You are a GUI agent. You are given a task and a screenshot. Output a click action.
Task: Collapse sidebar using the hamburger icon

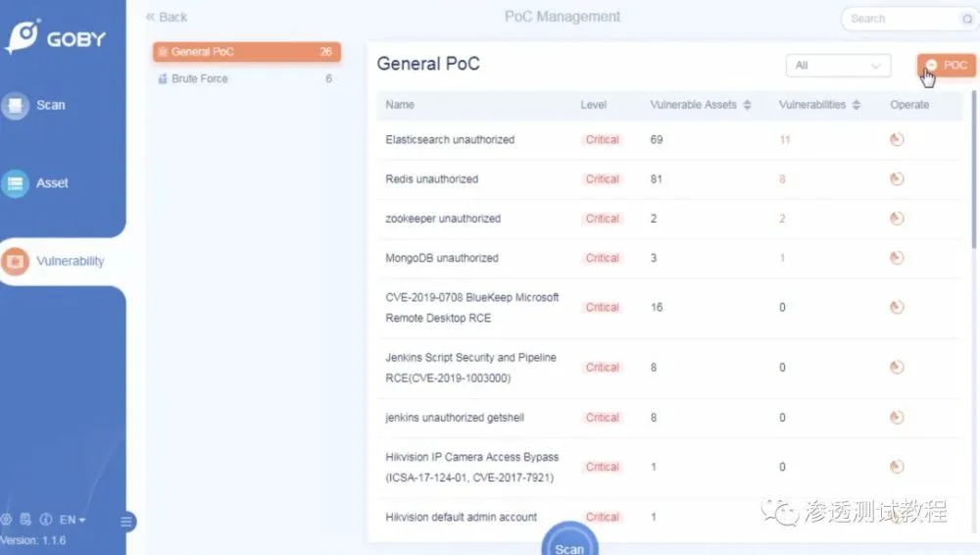click(126, 522)
